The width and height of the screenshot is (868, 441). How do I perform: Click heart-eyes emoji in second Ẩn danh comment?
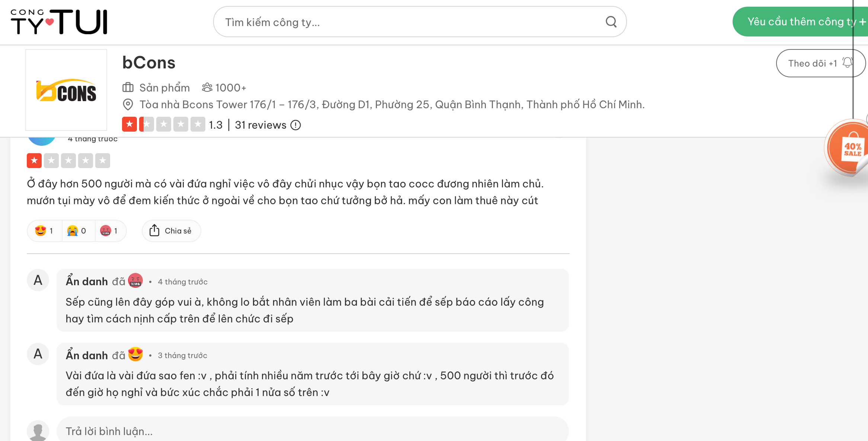pos(135,354)
